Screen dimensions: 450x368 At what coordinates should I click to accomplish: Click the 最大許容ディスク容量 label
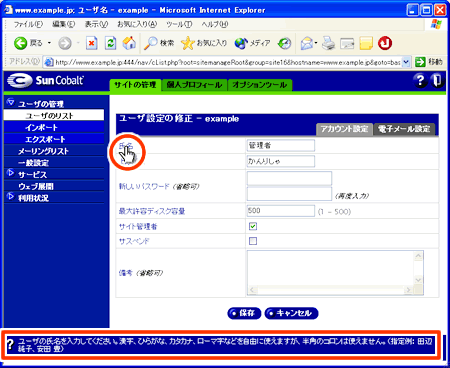152,211
